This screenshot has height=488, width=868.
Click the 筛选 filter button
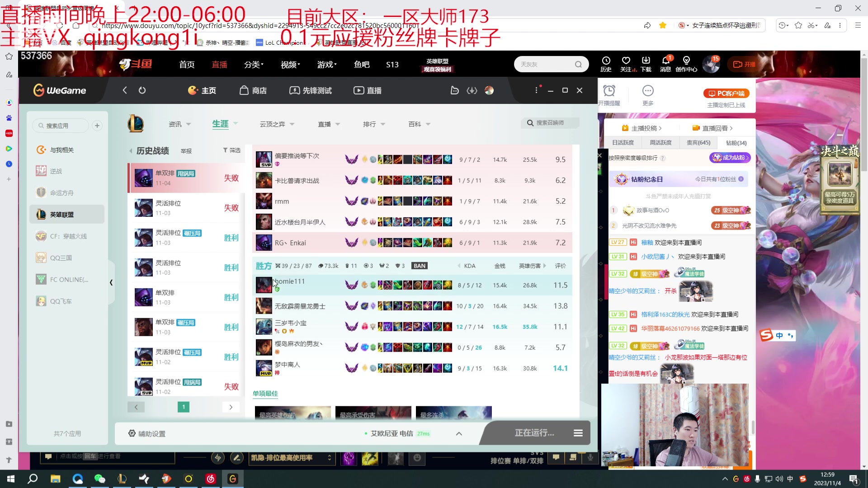click(x=231, y=150)
